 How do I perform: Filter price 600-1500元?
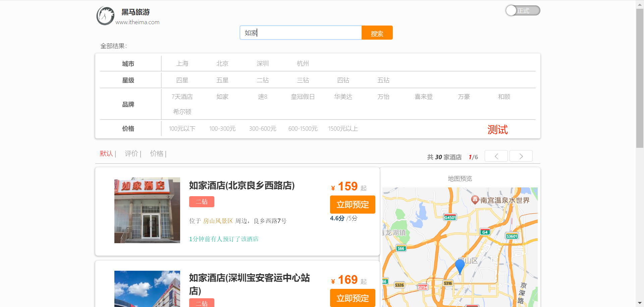[x=303, y=129]
